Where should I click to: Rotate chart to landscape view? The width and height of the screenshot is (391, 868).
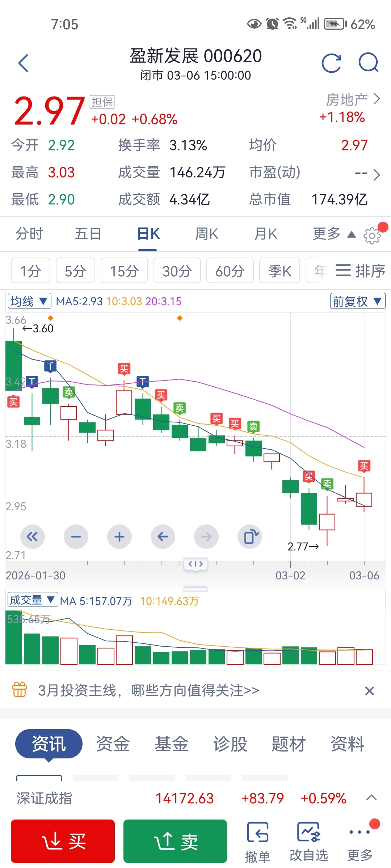tap(250, 537)
